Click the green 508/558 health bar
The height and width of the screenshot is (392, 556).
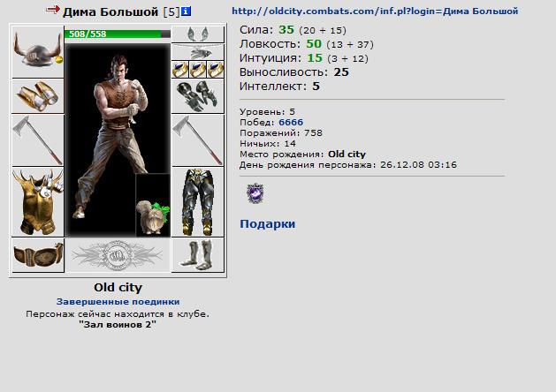point(118,34)
